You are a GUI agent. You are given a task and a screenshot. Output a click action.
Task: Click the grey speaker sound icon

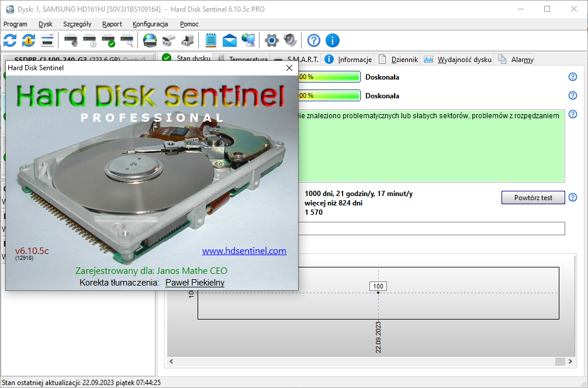[290, 40]
